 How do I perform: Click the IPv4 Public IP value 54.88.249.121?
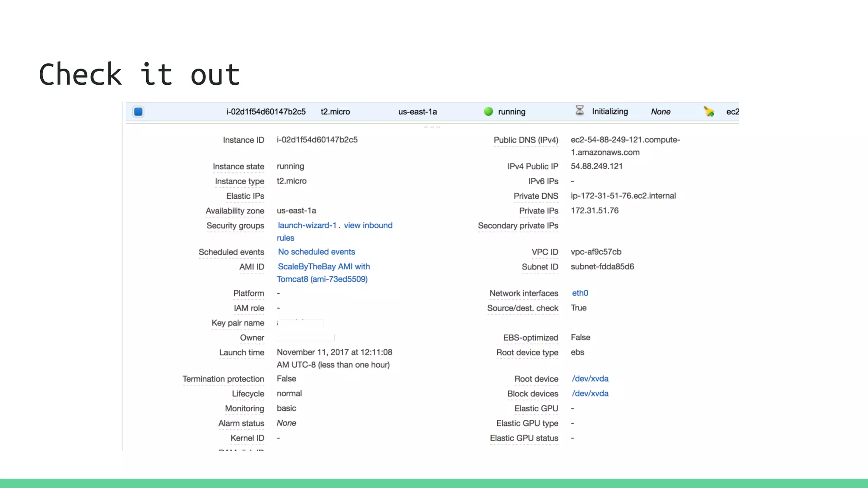point(596,166)
